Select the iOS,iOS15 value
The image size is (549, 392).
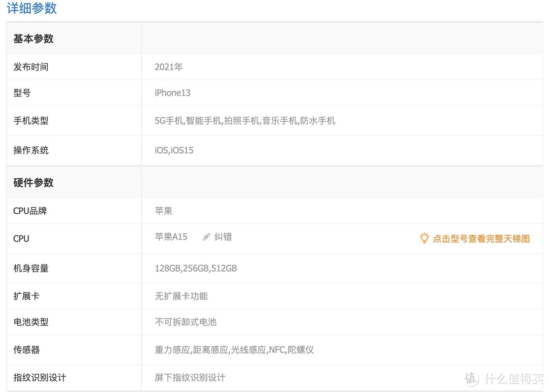click(174, 150)
